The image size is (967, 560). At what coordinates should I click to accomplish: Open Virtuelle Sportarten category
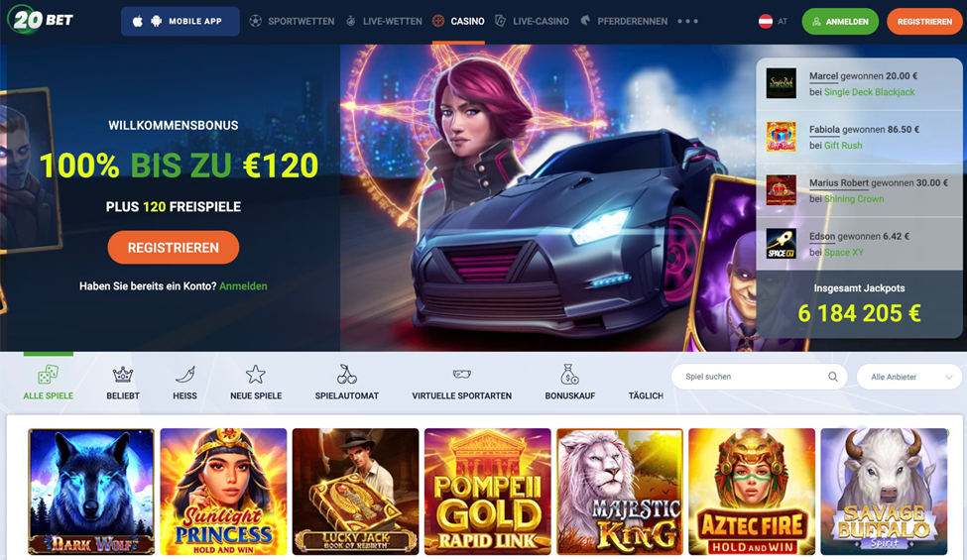(461, 383)
